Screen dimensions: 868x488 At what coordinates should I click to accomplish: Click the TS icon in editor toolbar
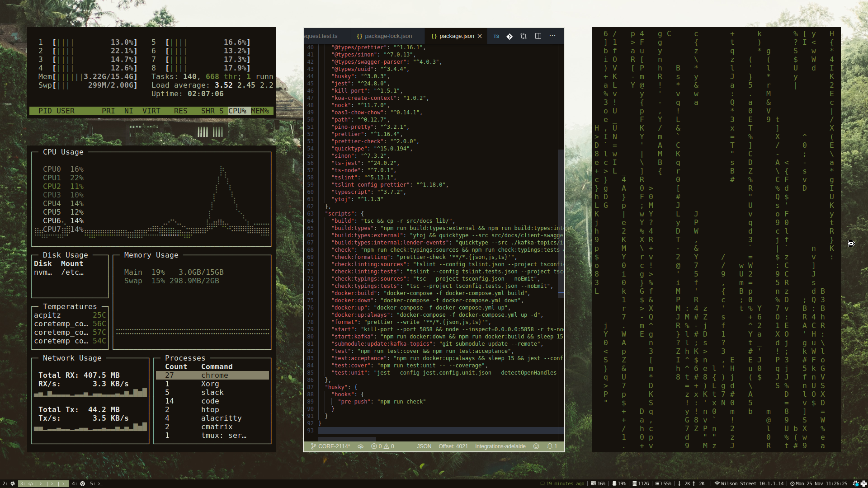[x=496, y=36]
